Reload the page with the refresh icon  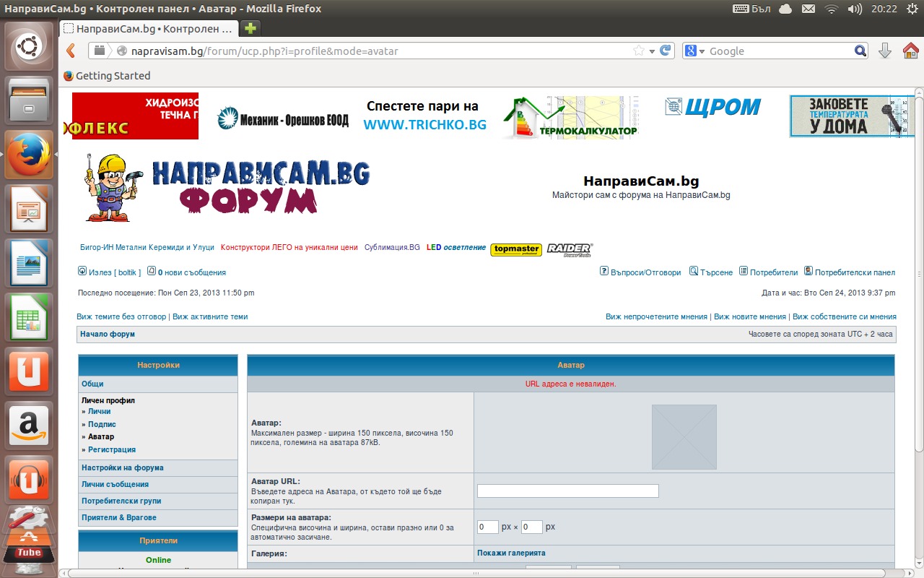(x=666, y=51)
